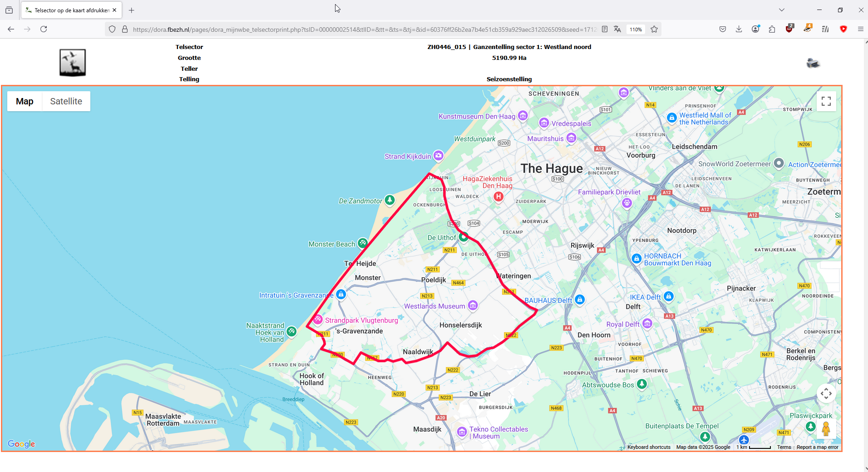
Task: Open the Firefox application menu
Action: coord(860,29)
